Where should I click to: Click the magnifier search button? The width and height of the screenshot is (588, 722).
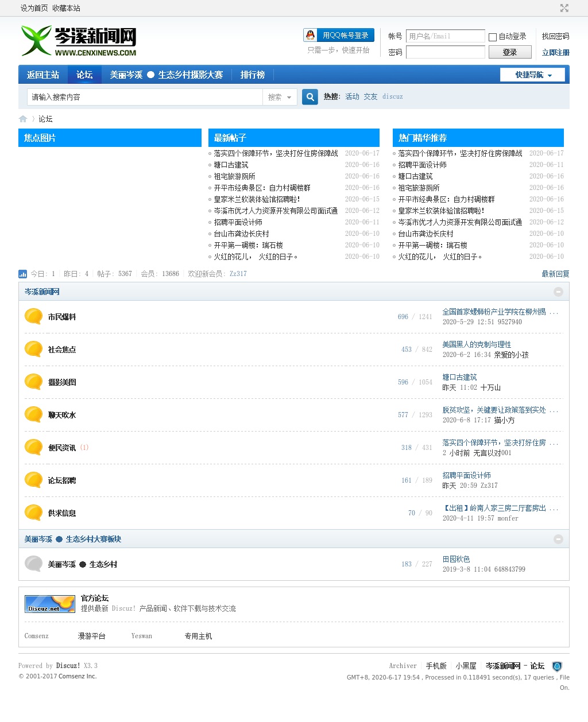[310, 97]
